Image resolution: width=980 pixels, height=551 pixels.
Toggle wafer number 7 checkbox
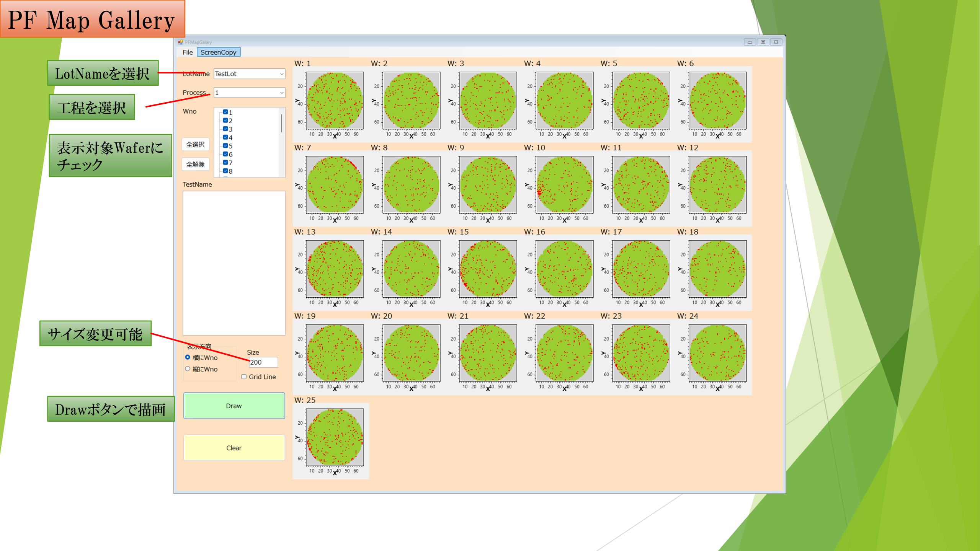pos(225,163)
